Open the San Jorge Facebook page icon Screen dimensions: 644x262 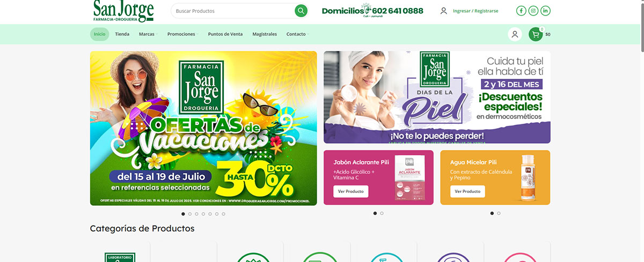click(x=521, y=11)
